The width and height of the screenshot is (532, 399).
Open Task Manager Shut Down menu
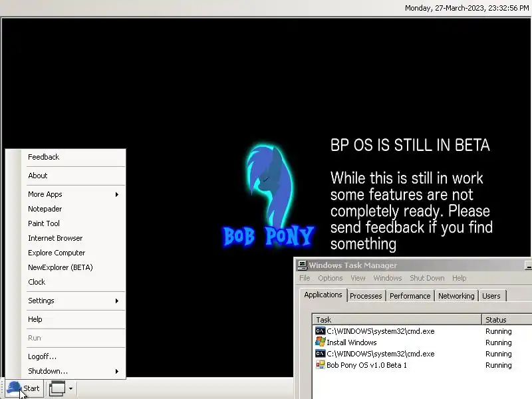point(427,278)
